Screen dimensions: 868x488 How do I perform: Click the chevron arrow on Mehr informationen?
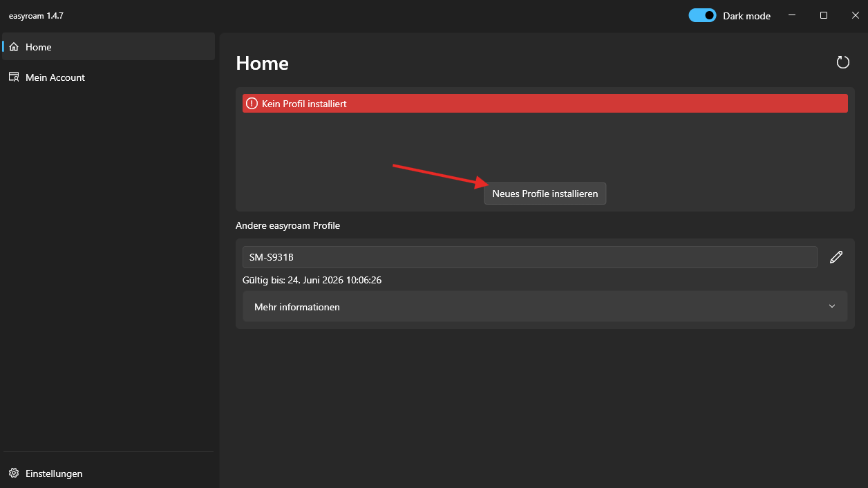coord(832,306)
